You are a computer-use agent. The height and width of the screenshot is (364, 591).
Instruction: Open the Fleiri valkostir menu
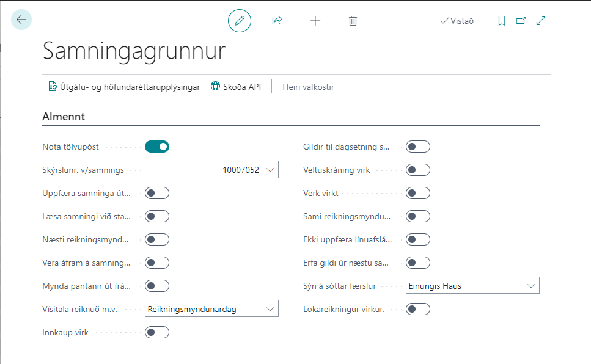(308, 87)
